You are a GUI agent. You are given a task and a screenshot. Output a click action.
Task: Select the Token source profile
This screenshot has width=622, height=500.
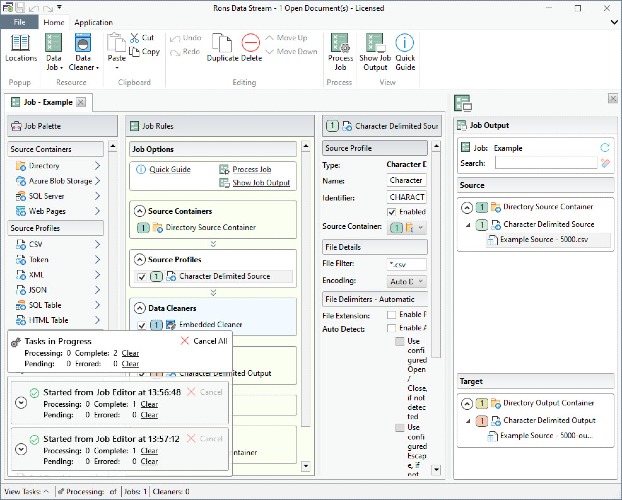[58, 260]
